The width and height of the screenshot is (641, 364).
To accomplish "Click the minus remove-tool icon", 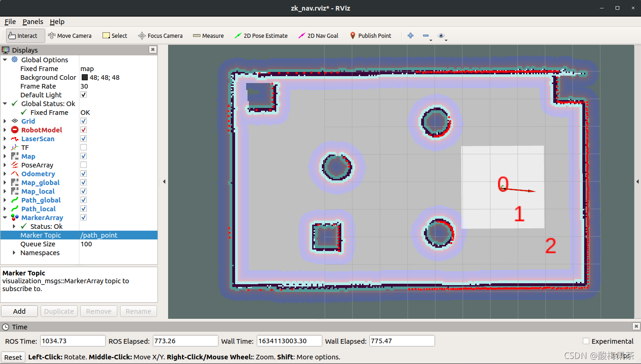I will (426, 36).
